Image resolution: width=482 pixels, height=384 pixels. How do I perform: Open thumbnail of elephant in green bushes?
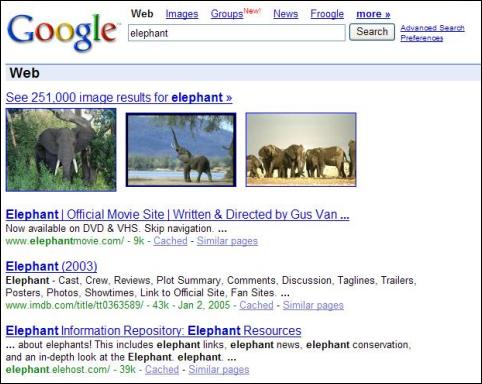click(x=61, y=150)
